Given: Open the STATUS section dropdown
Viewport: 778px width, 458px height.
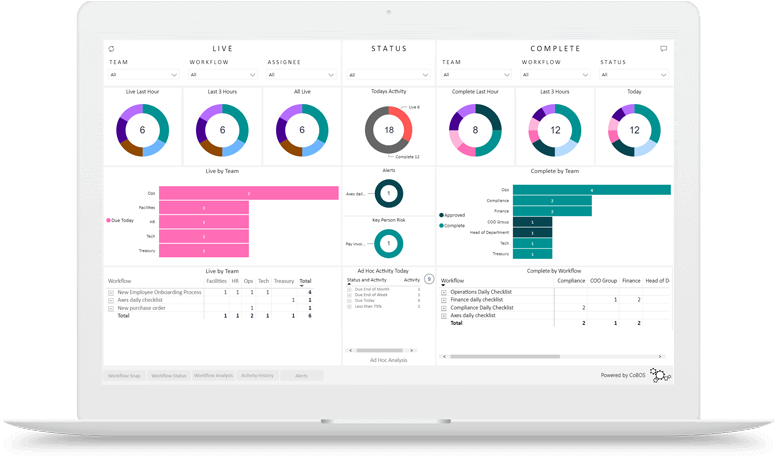Looking at the screenshot, I should click(388, 75).
